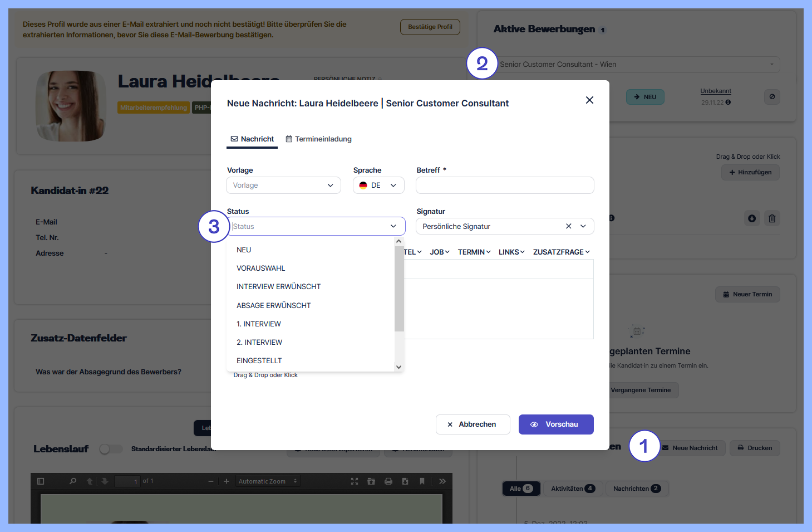Screen dimensions: 812x532
Task: Click into the Betreff input field
Action: [x=504, y=186]
